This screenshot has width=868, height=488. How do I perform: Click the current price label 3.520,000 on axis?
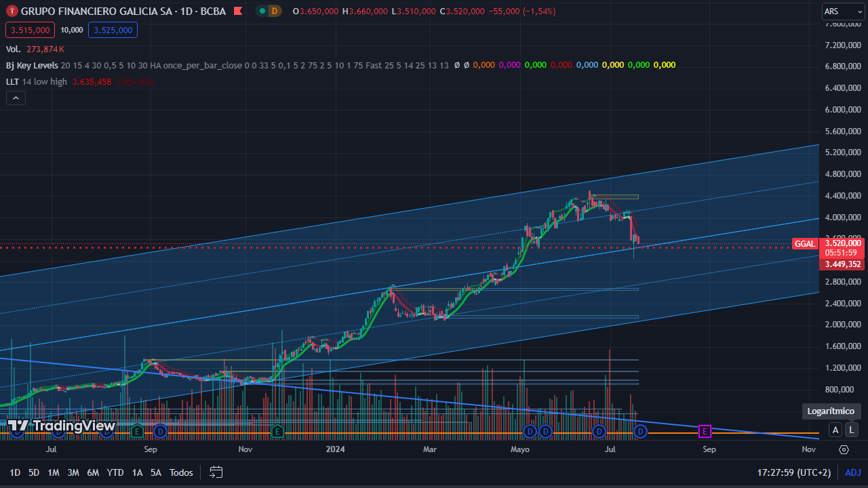(x=842, y=243)
